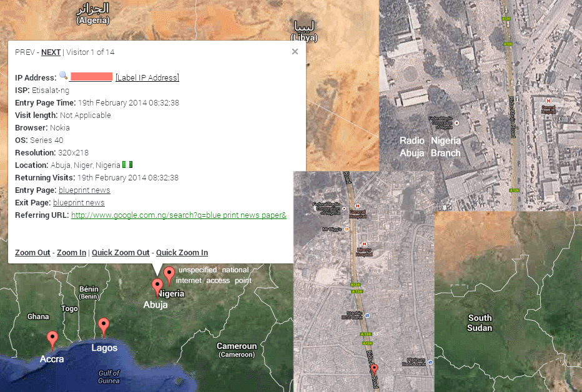
Task: Click the 'Not Applicable' visit length value
Action: tap(86, 115)
